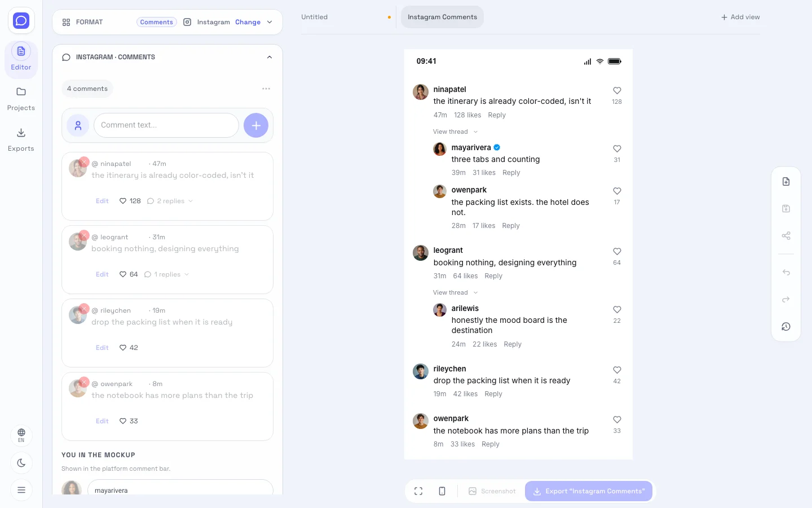Image resolution: width=812 pixels, height=508 pixels.
Task: Export "Instagram Comments" button
Action: coord(589,491)
